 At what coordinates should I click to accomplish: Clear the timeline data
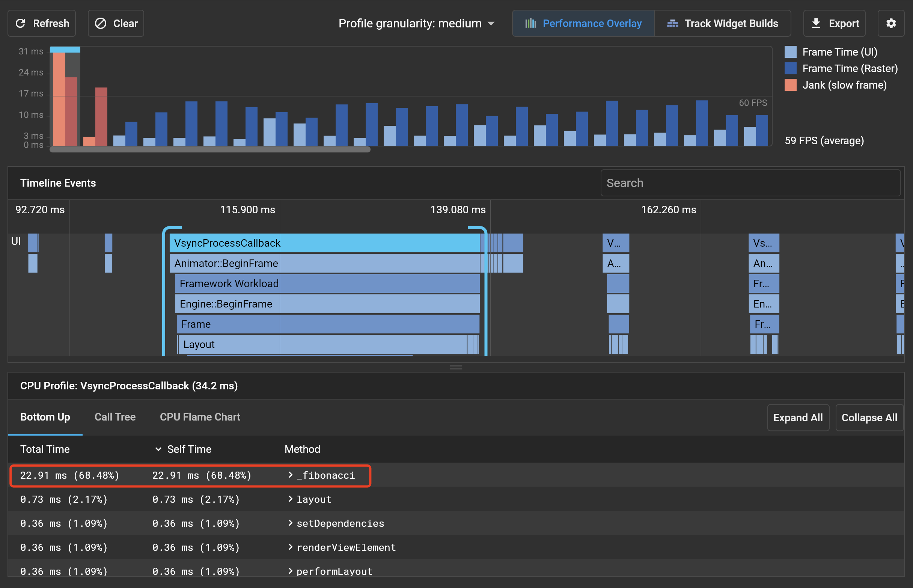click(x=116, y=23)
